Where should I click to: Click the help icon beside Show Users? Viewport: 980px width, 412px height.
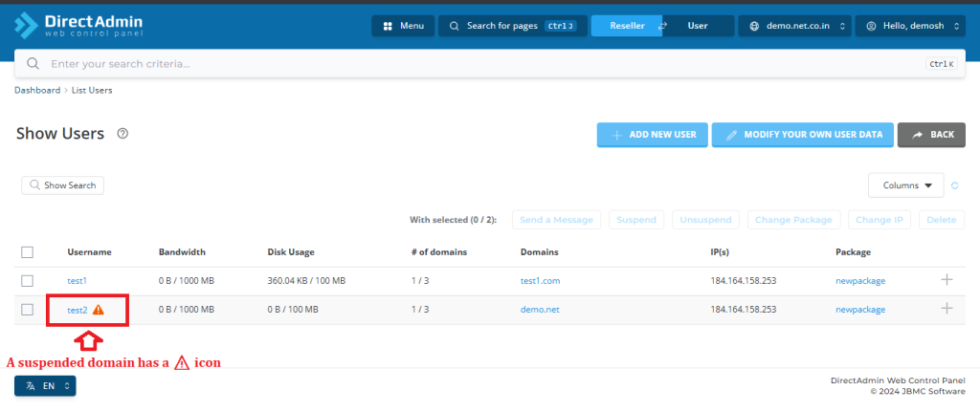click(x=122, y=133)
